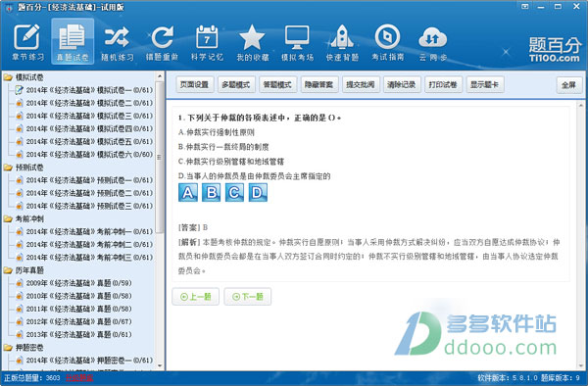Viewport: 588px width, 386px height.
Task: Click 隐藏答案 to hide answers
Action: tap(319, 84)
